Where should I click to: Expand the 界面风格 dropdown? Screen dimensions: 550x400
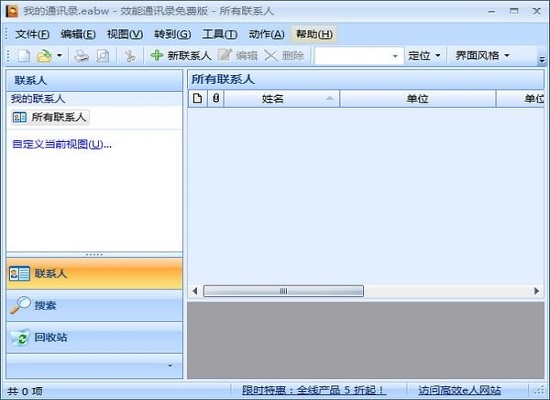[482, 55]
